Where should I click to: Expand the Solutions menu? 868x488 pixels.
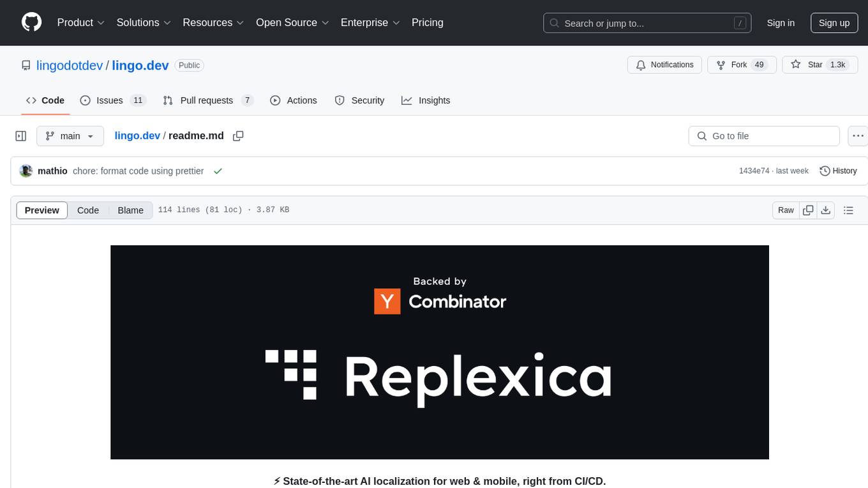click(144, 22)
